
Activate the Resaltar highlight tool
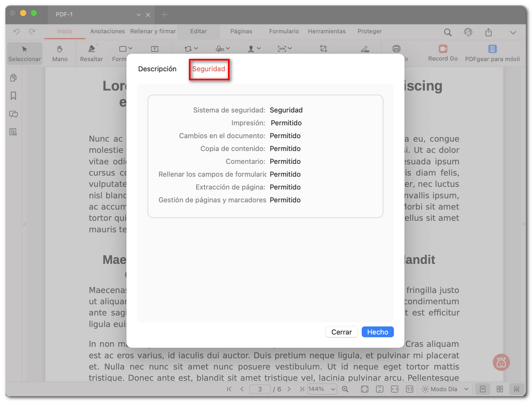[90, 52]
